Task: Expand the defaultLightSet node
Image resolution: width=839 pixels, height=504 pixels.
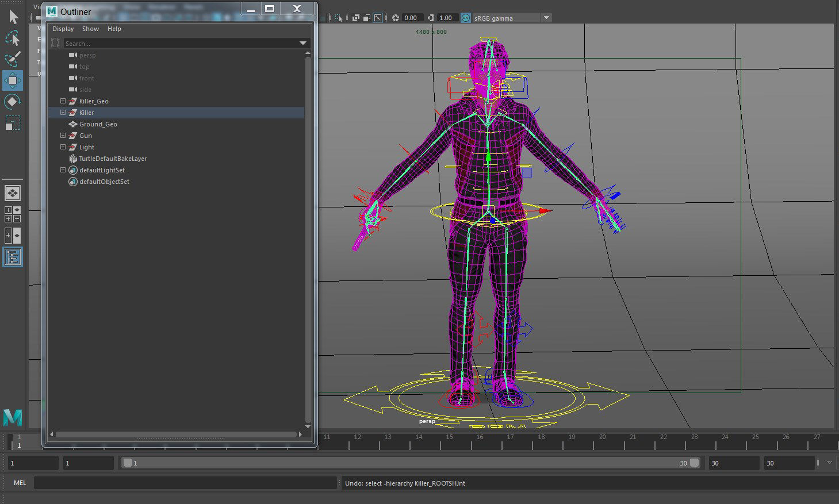Action: (x=63, y=170)
